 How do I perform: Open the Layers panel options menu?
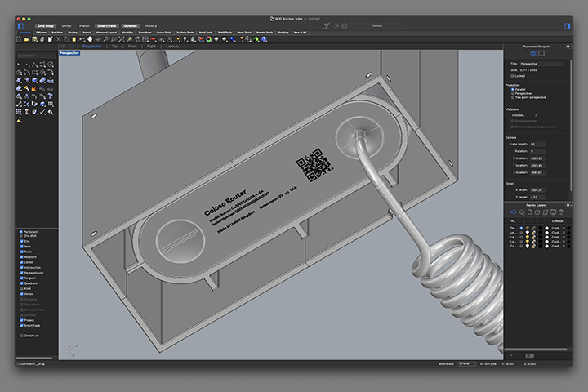pyautogui.click(x=568, y=205)
